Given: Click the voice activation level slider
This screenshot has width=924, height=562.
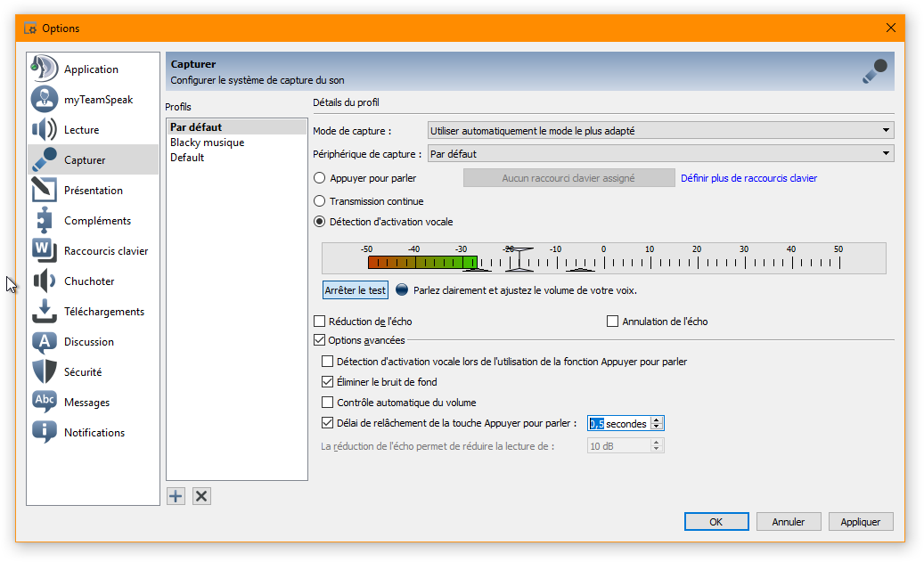Looking at the screenshot, I should [519, 259].
